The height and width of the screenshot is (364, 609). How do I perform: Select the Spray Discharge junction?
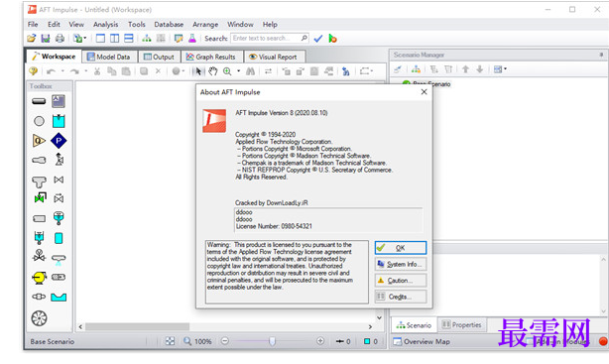(59, 259)
